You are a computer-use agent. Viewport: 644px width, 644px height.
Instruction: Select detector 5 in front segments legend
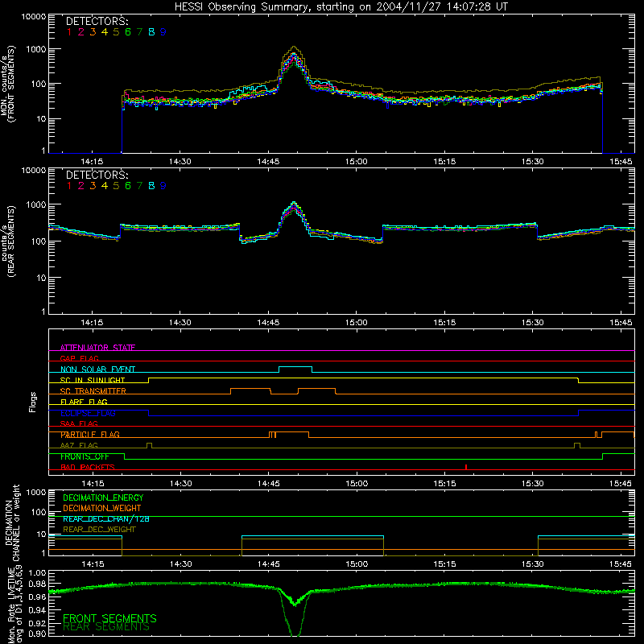click(x=116, y=32)
